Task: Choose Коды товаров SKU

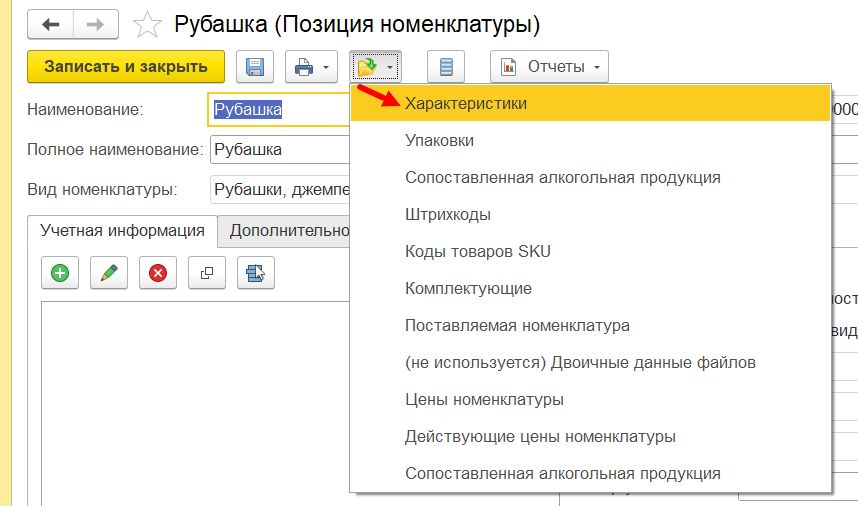Action: (x=591, y=252)
